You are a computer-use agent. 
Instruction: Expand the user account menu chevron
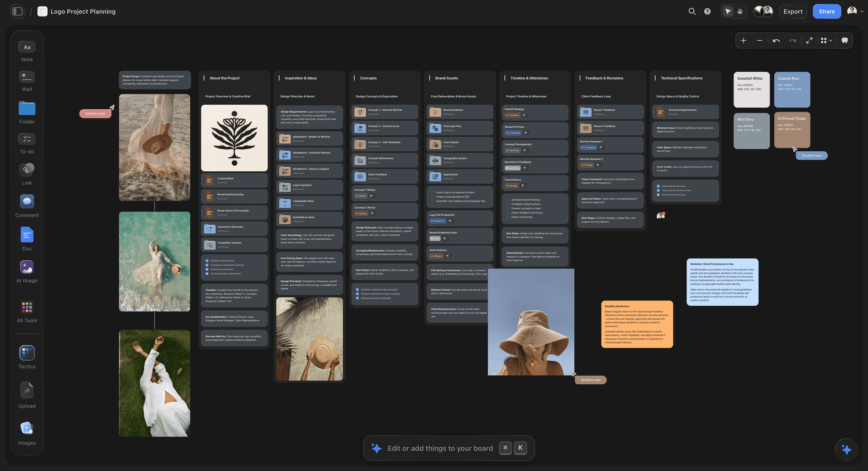862,11
